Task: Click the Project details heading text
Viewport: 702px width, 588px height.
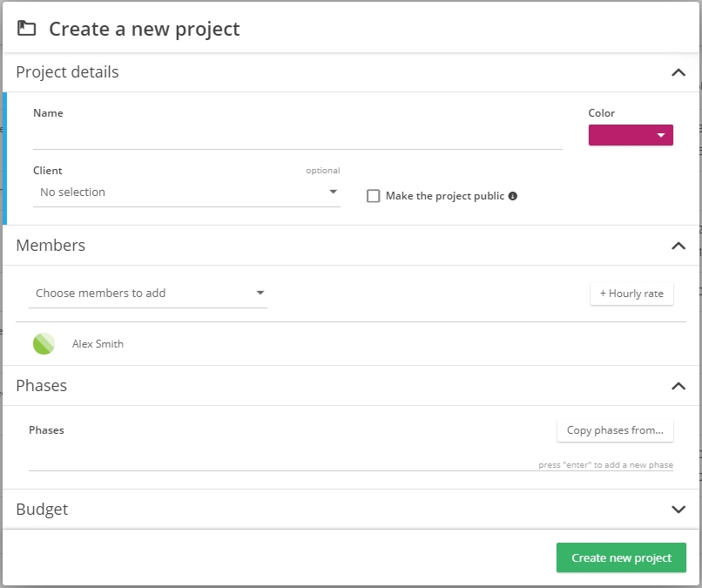Action: (x=67, y=71)
